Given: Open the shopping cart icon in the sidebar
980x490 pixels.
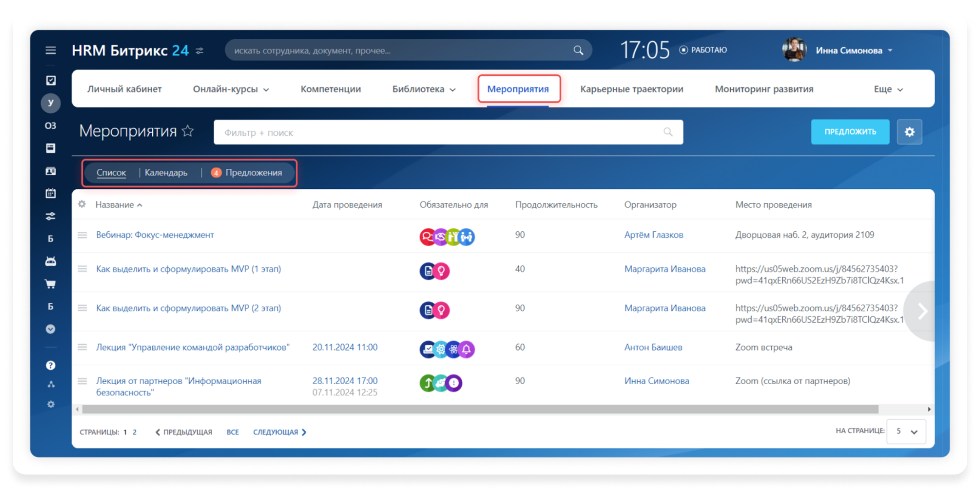Looking at the screenshot, I should [51, 284].
